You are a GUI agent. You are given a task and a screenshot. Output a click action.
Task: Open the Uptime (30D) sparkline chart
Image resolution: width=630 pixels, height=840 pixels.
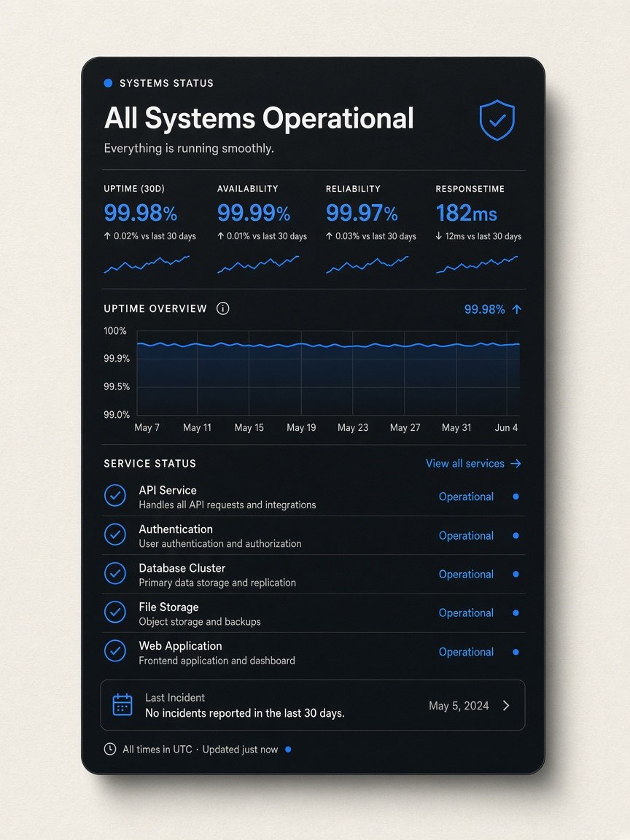pyautogui.click(x=147, y=264)
